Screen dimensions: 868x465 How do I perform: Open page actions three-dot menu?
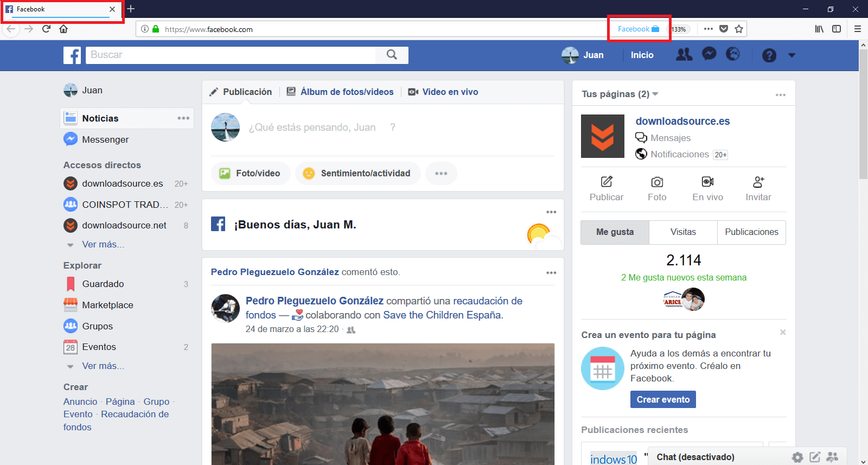pos(709,29)
